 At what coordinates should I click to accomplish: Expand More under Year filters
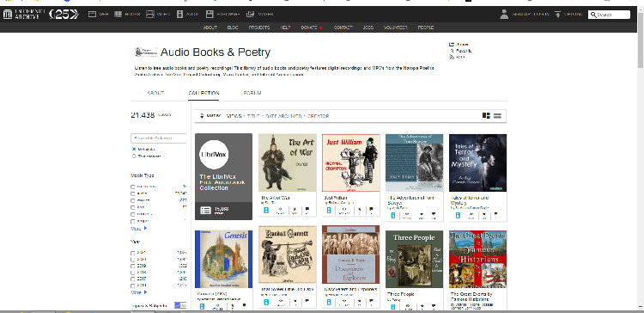click(138, 292)
